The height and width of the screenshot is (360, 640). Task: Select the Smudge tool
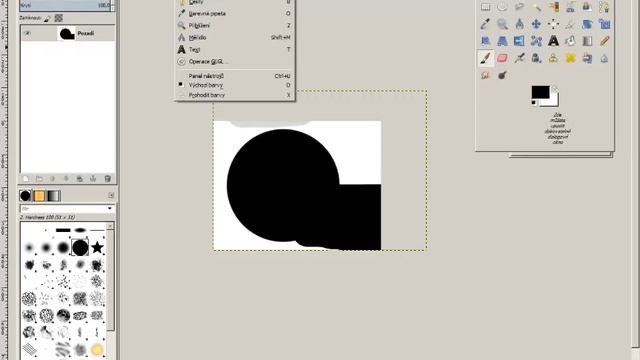(485, 75)
